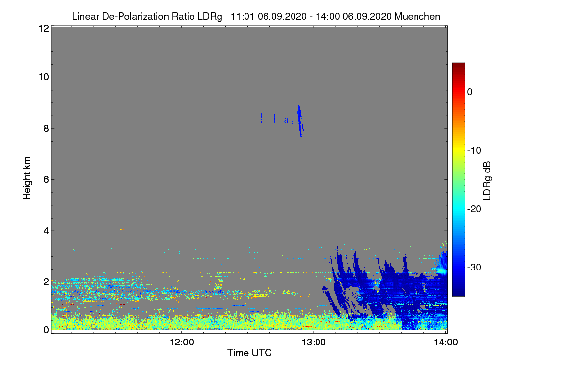Viewport: 588px width, 392px height.
Task: Click the height tick label '12'
Action: tap(43, 28)
